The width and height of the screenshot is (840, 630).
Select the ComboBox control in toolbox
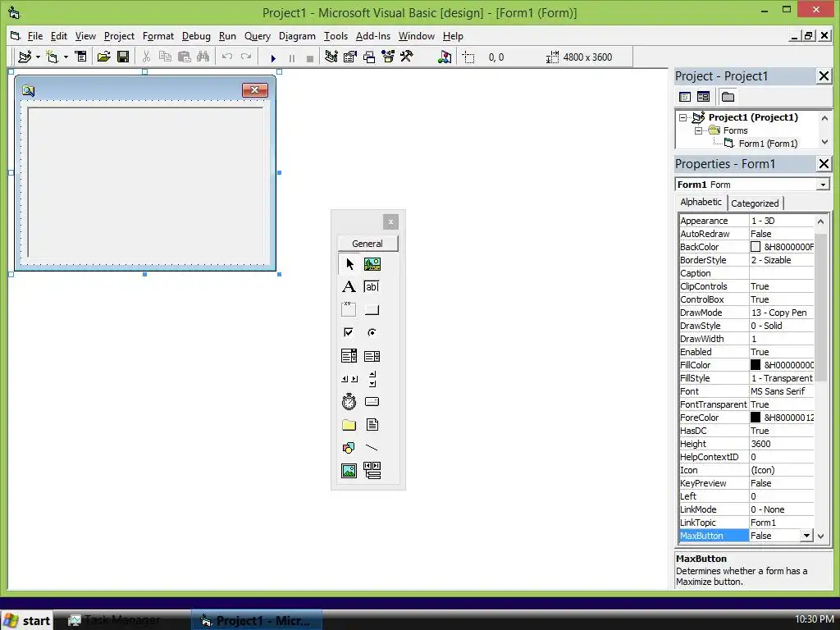click(x=349, y=356)
